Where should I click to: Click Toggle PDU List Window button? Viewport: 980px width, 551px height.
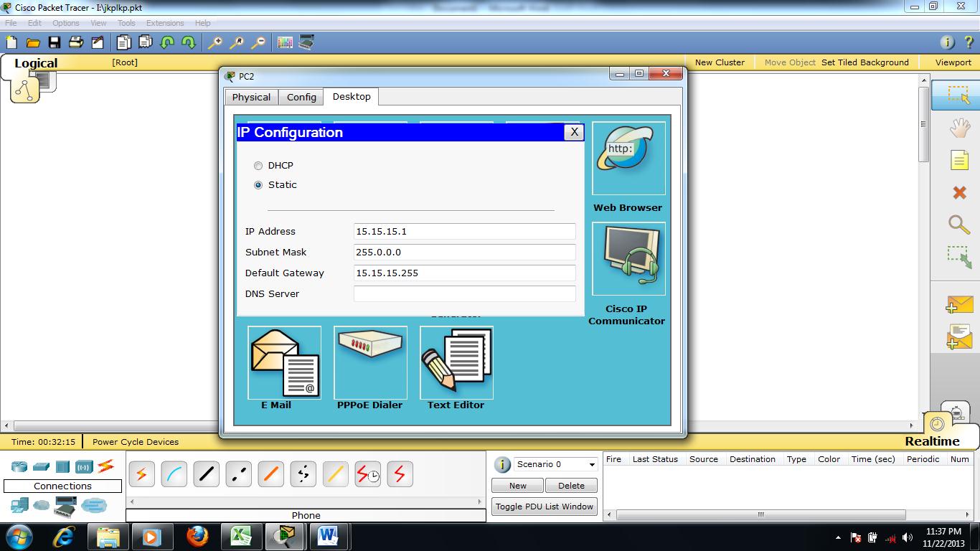pyautogui.click(x=545, y=507)
